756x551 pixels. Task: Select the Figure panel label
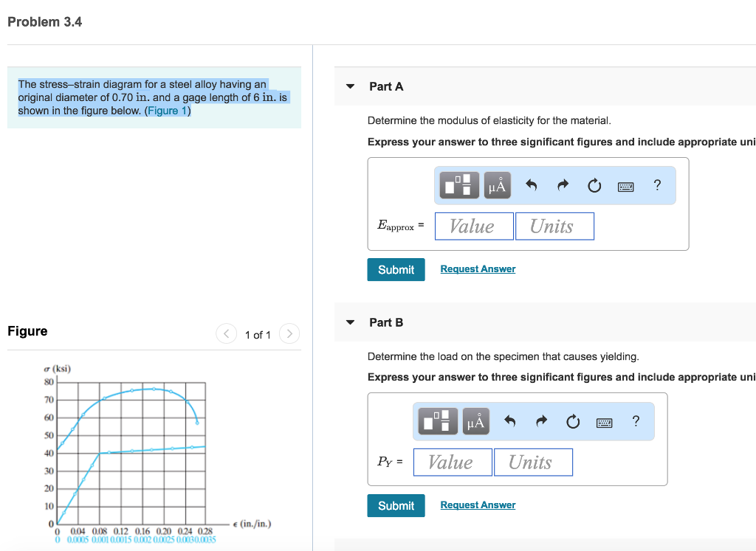[x=27, y=331]
